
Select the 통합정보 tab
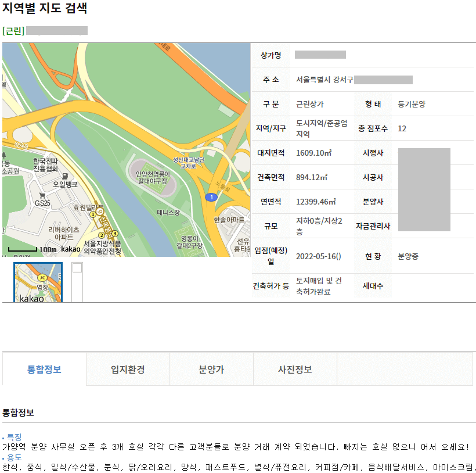[x=44, y=369]
